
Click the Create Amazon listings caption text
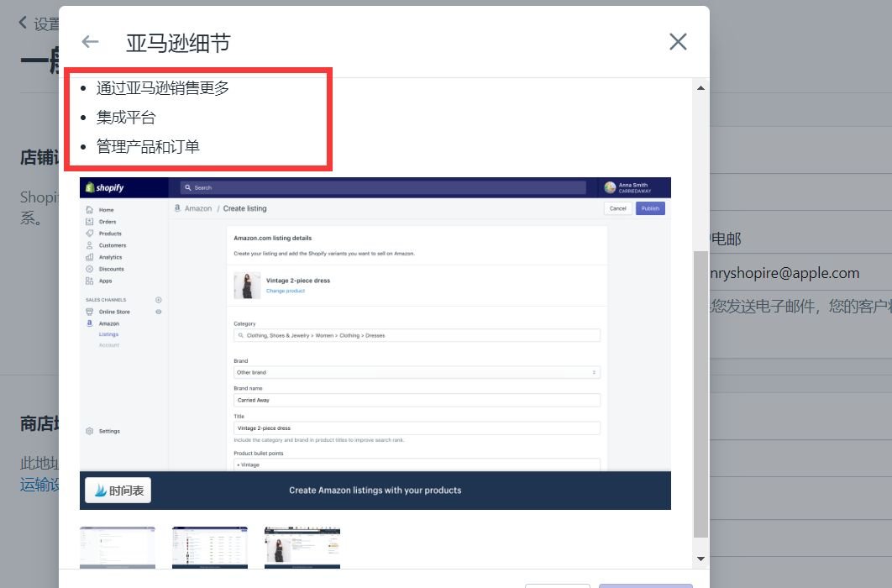click(x=375, y=491)
